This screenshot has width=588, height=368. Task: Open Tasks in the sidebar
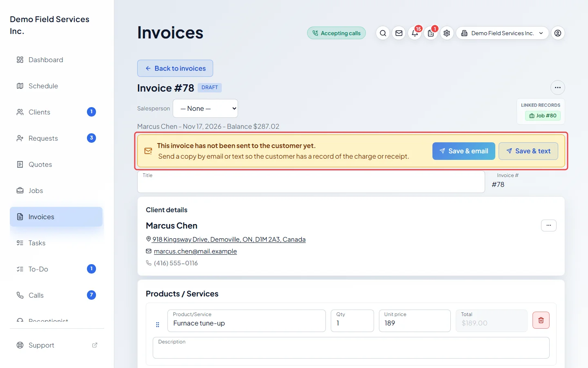point(56,243)
